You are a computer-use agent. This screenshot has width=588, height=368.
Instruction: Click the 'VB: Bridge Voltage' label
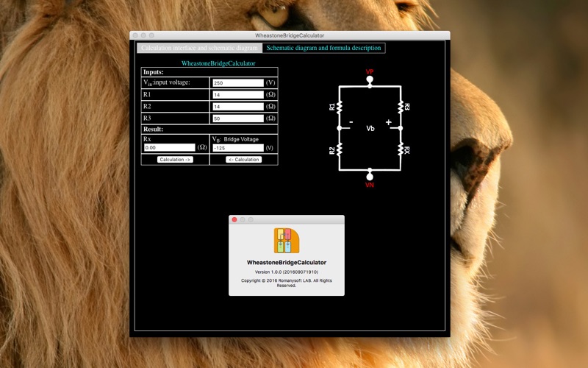(235, 139)
